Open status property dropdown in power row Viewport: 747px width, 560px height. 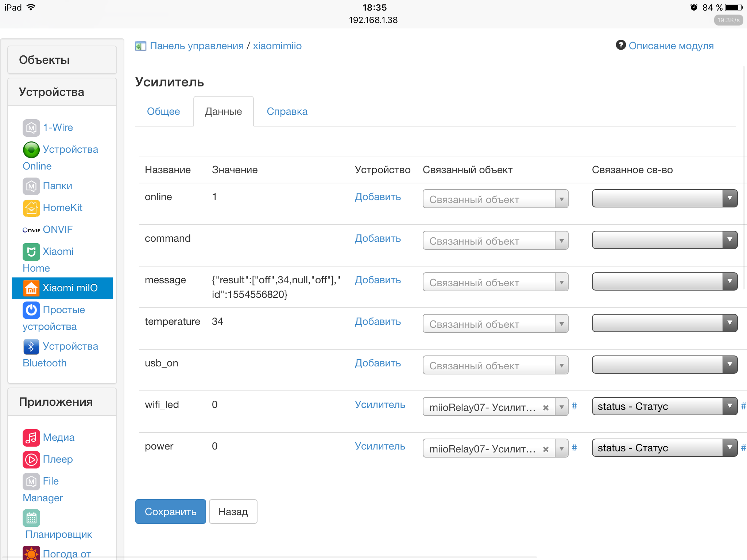click(665, 448)
